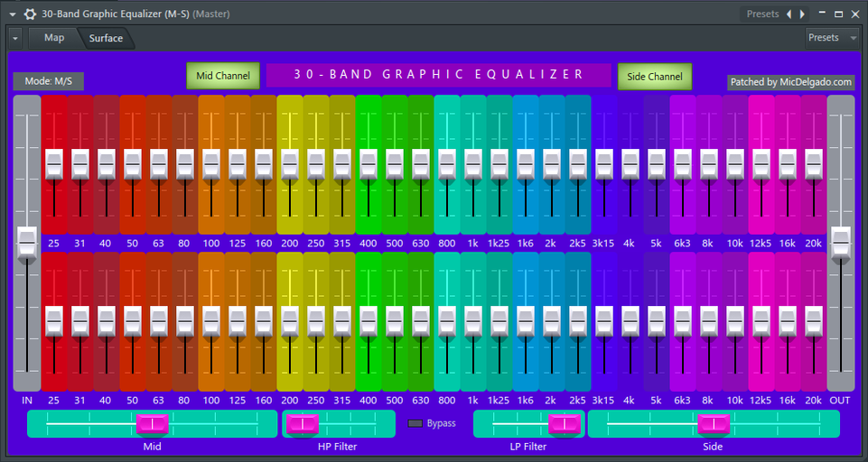Image resolution: width=868 pixels, height=462 pixels.
Task: Click the bottom row 100 Hz band fader
Action: [211, 321]
